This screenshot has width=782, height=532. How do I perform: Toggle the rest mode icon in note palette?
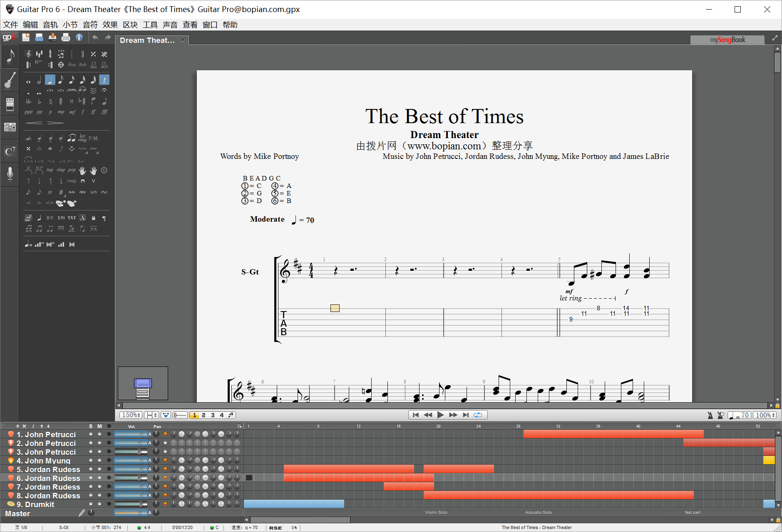point(104,80)
